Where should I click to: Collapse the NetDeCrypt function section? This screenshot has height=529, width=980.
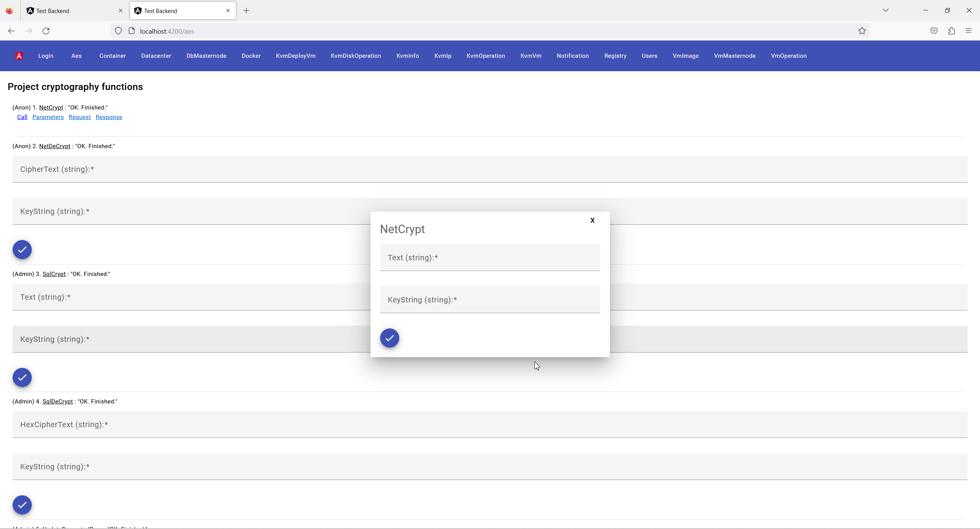coord(55,146)
